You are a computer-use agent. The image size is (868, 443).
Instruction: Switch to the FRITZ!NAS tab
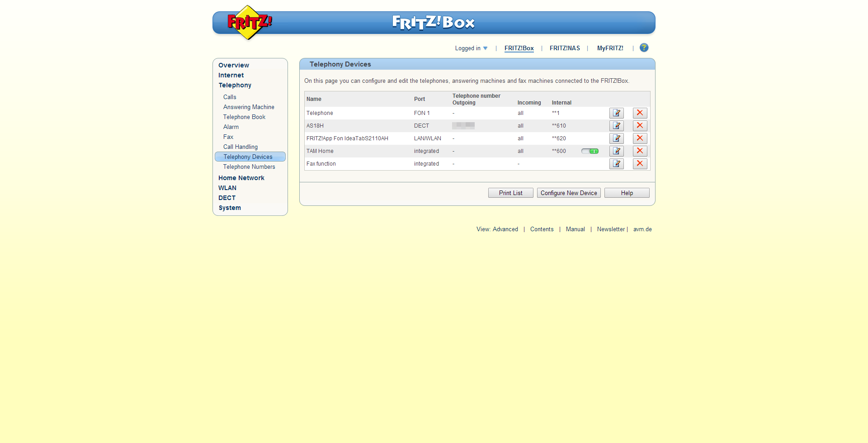tap(565, 48)
